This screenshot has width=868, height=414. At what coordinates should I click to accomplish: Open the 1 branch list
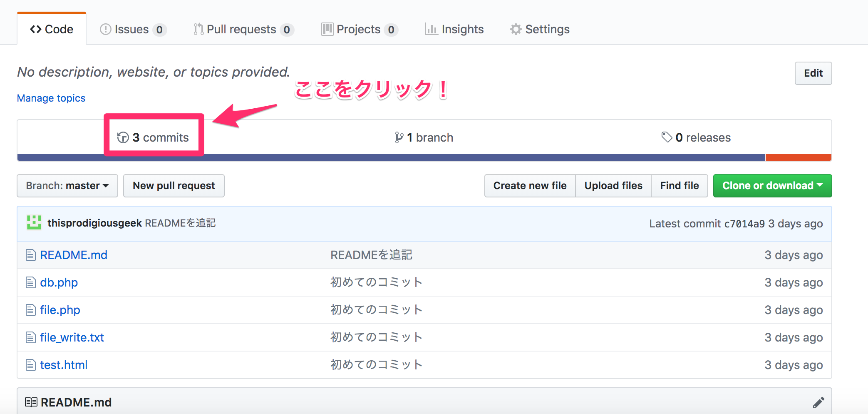pyautogui.click(x=424, y=137)
